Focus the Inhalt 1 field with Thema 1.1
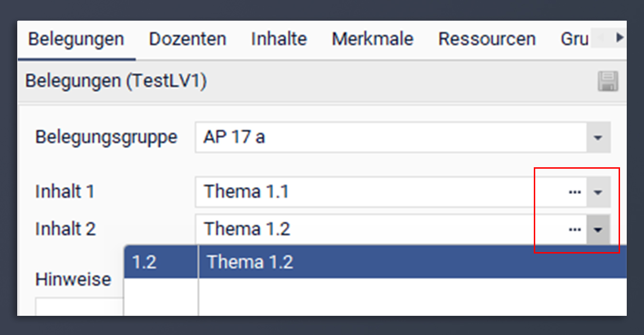 pos(381,192)
